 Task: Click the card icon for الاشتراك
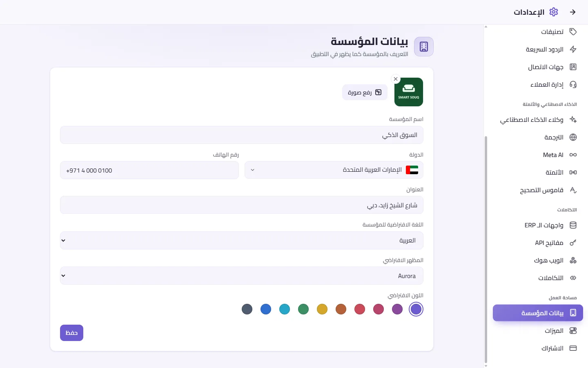pyautogui.click(x=573, y=348)
